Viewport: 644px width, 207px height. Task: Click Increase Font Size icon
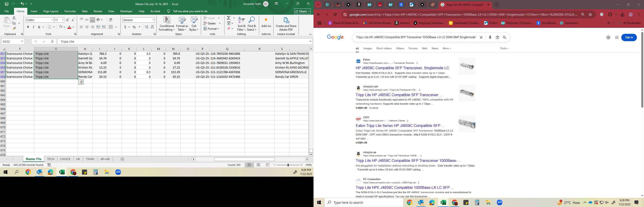pyautogui.click(x=67, y=20)
